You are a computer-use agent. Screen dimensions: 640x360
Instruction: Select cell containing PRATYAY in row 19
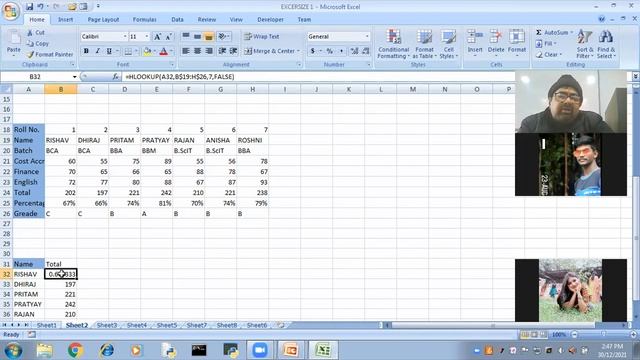(156, 140)
